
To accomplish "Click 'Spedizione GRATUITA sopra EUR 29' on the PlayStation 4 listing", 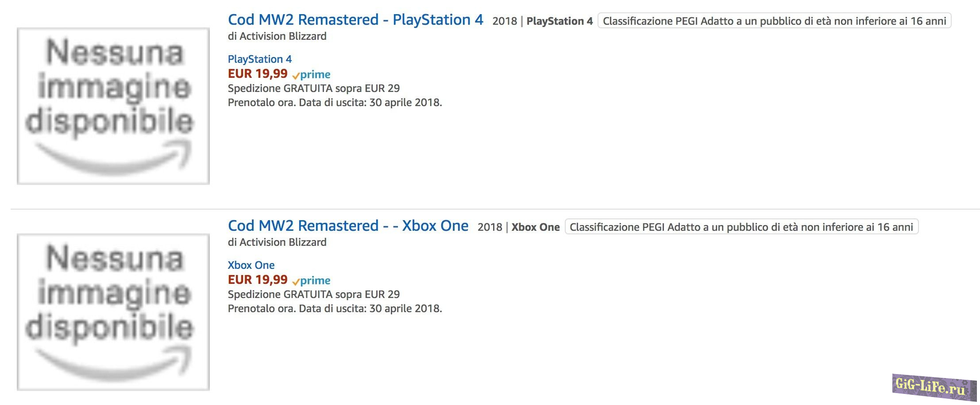I will coord(313,88).
